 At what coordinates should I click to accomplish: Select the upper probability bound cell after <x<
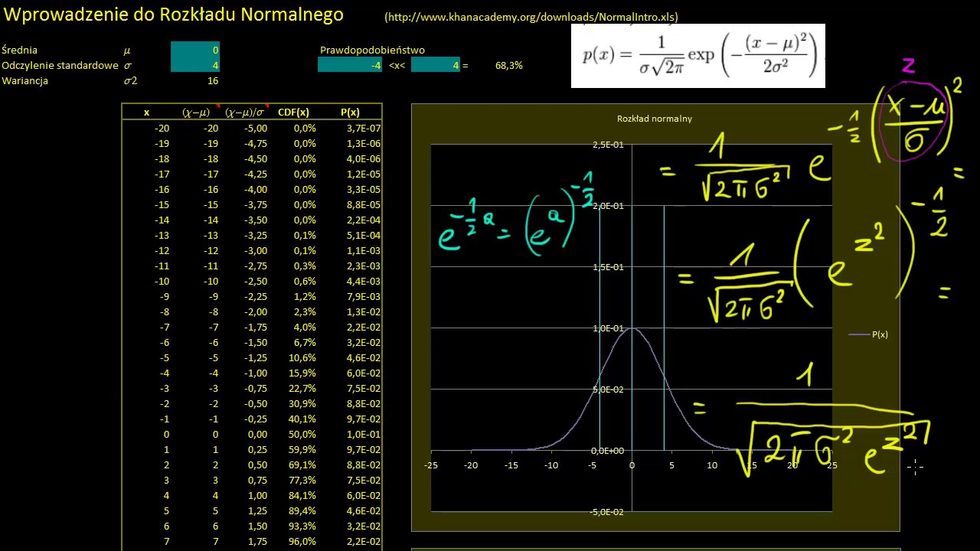[436, 65]
